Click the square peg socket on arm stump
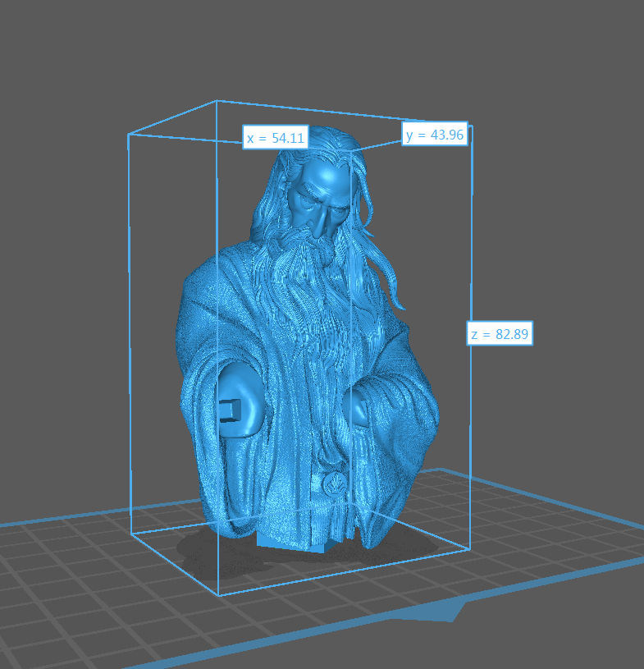Screen dimensions: 644x669 [230, 410]
